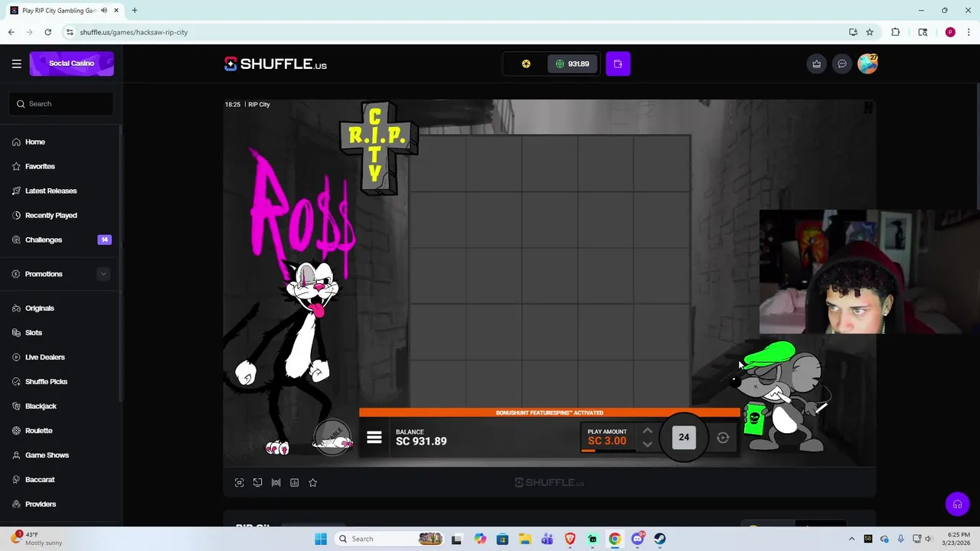980x551 pixels.
Task: Open Steam from the taskbar
Action: pos(660,539)
